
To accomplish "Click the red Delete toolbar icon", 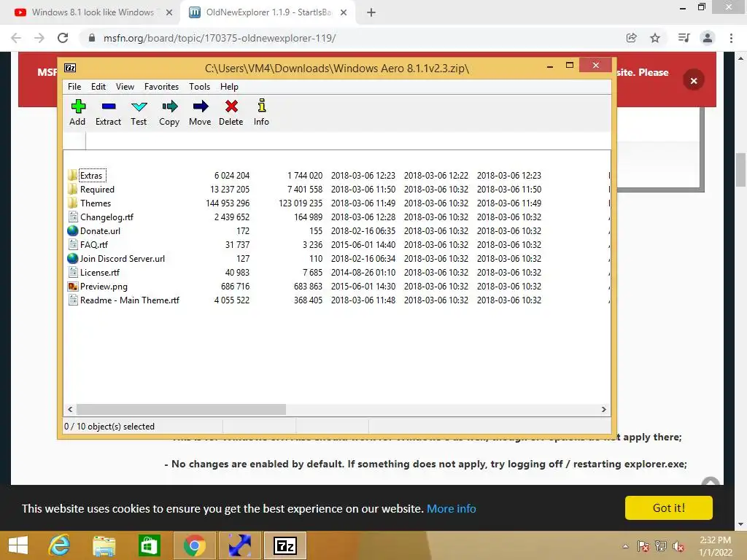I will tap(231, 113).
